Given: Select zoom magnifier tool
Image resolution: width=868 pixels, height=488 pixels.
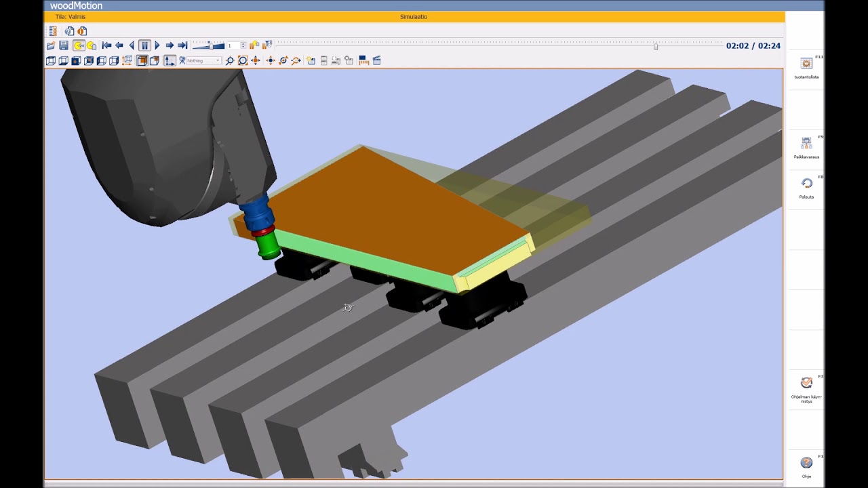Looking at the screenshot, I should click(x=230, y=60).
